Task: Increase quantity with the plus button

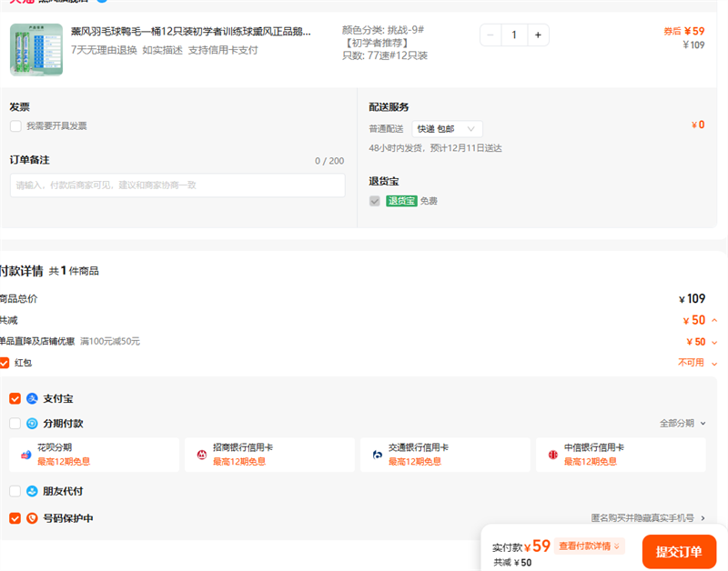Action: pyautogui.click(x=538, y=35)
